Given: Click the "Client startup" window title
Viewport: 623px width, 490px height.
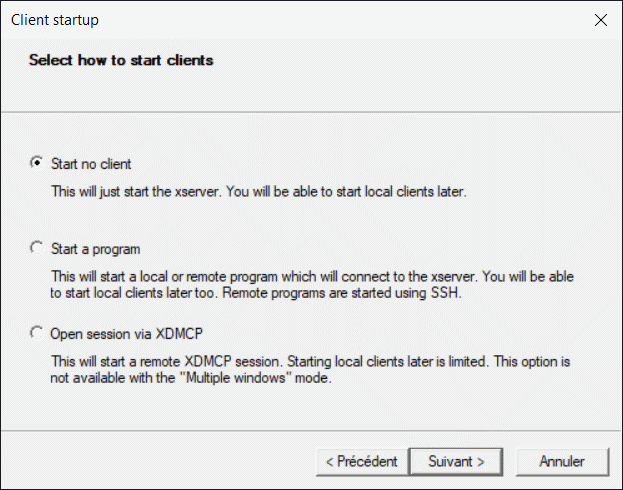Looking at the screenshot, I should tap(55, 20).
